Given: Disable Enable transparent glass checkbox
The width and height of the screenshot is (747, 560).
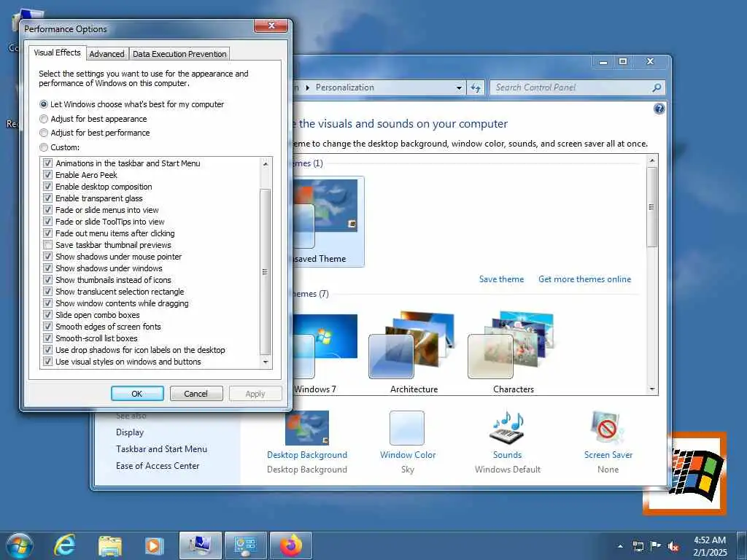Looking at the screenshot, I should 47,198.
